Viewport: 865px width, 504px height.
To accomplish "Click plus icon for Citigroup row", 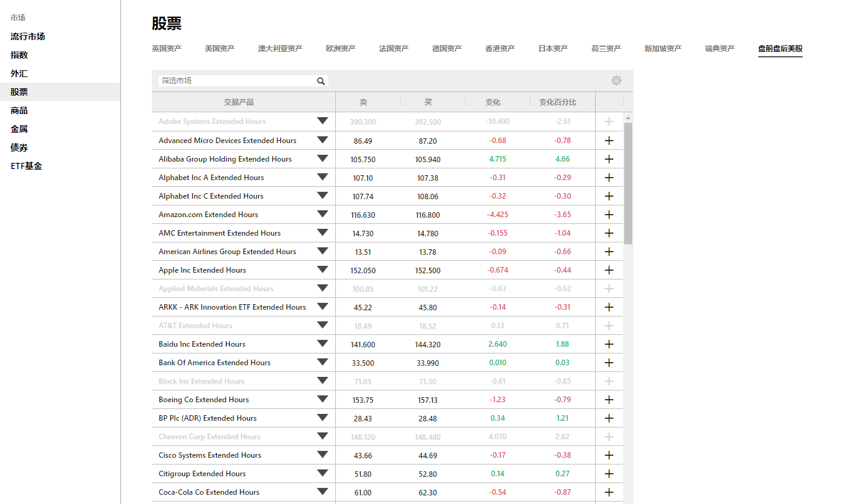I will 609,474.
